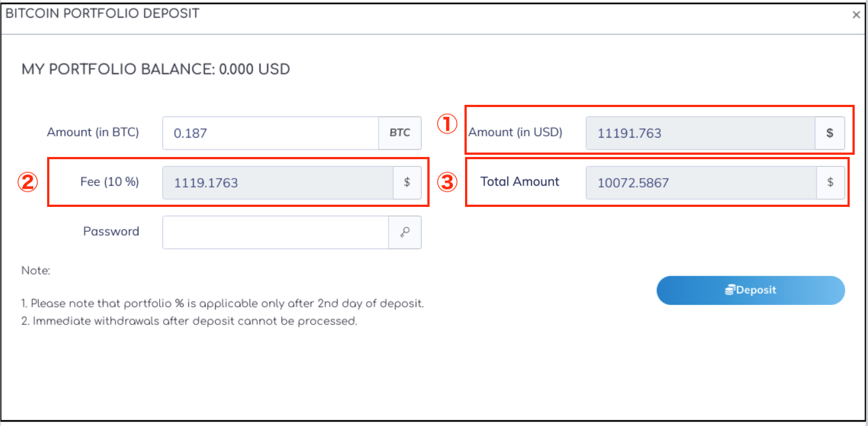Viewport: 868px width, 426px height.
Task: Click the dollar sign next to Amount in USD
Action: [830, 133]
